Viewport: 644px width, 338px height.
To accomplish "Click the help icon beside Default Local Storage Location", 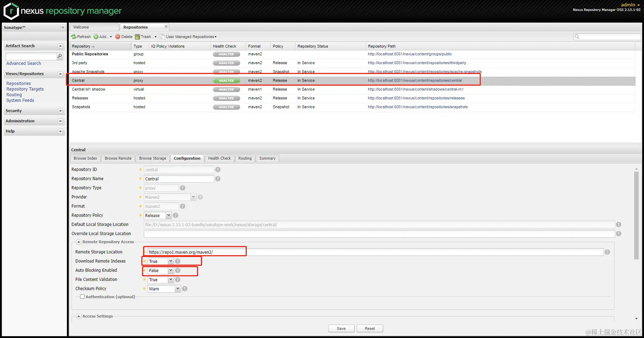I will (x=619, y=225).
